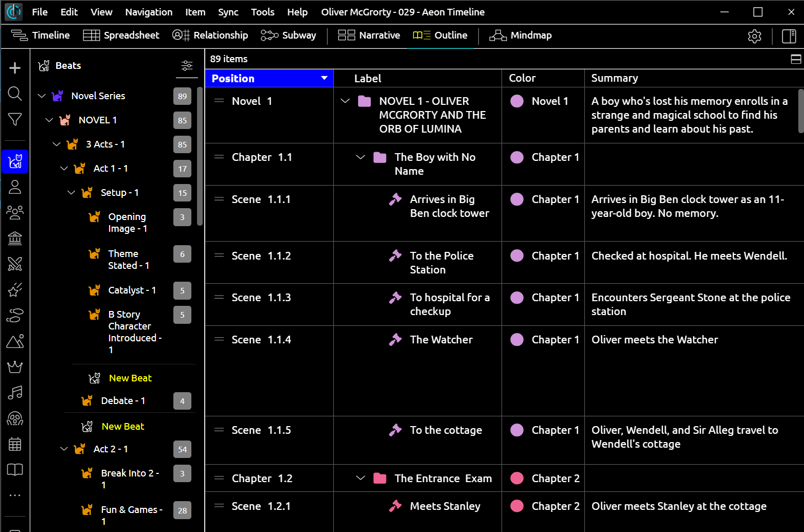Switch to the Mindmap view
The height and width of the screenshot is (532, 804).
[520, 35]
